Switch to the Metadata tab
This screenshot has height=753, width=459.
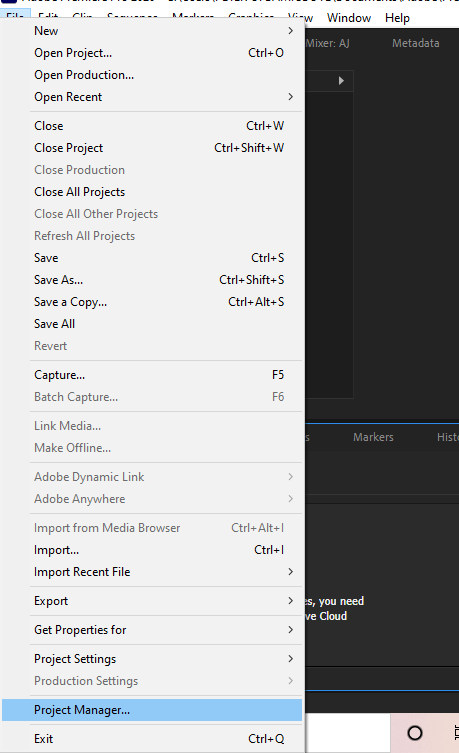tap(415, 43)
